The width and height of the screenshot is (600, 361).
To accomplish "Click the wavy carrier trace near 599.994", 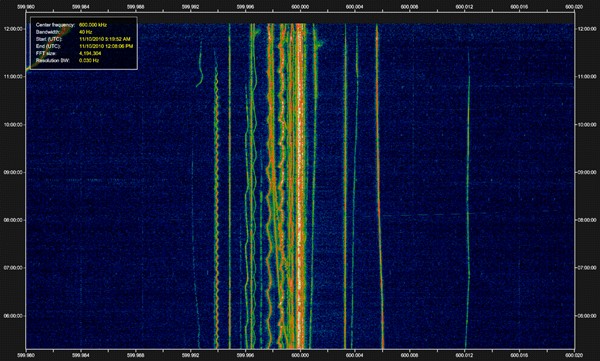I will pyautogui.click(x=216, y=199).
